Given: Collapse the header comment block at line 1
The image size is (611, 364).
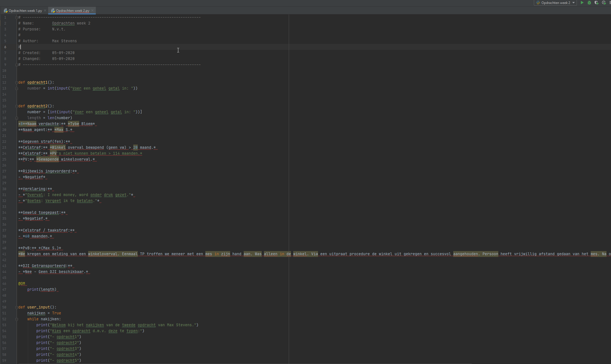Looking at the screenshot, I should tap(17, 17).
